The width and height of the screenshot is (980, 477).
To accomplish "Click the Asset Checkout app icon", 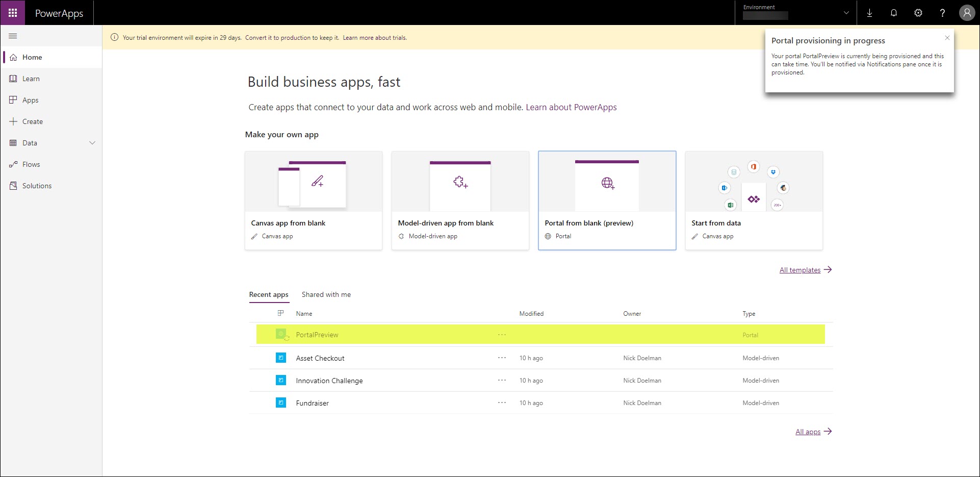I will click(x=280, y=358).
